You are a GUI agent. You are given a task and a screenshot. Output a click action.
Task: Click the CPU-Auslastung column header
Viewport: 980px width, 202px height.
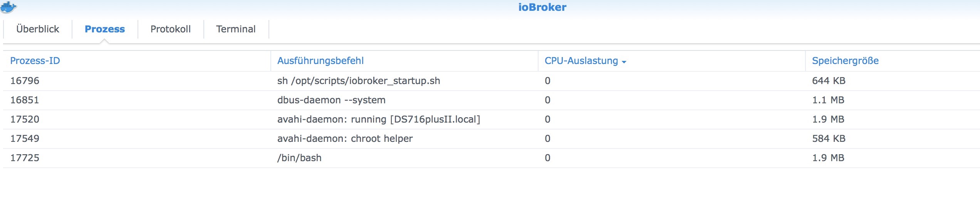click(581, 61)
